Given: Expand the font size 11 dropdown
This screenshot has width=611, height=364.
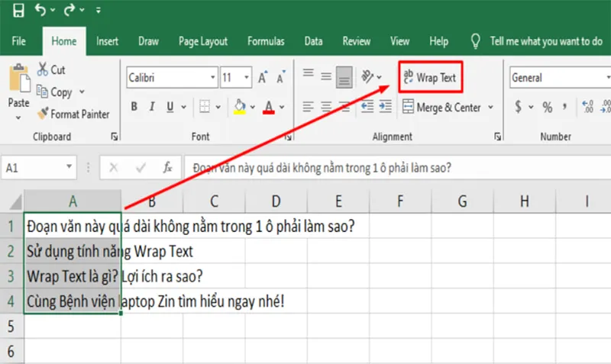Looking at the screenshot, I should (247, 78).
